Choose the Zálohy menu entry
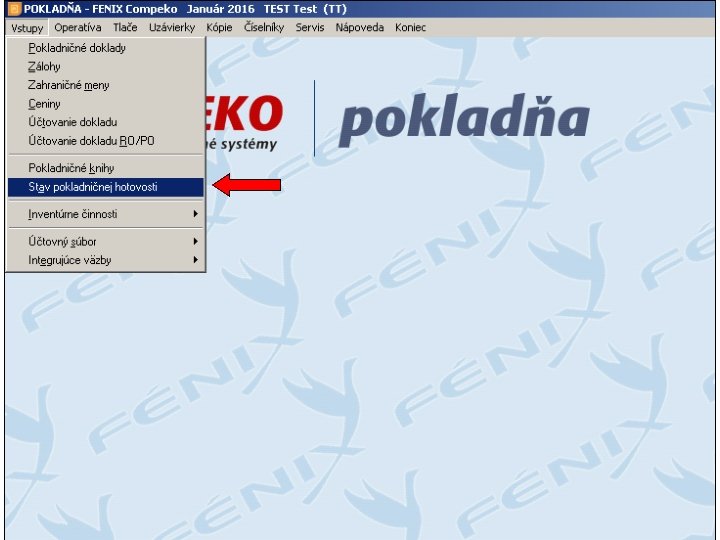This screenshot has width=720, height=540. pyautogui.click(x=106, y=67)
